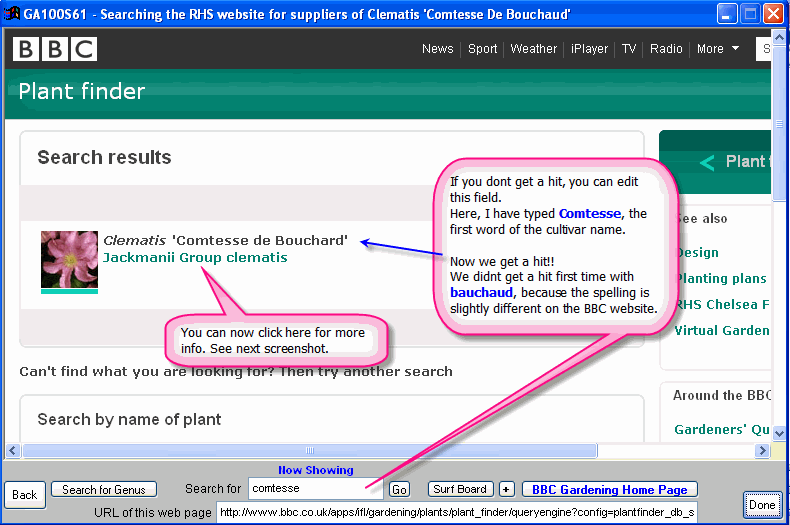Viewport: 790px width, 525px height.
Task: Open the Jackmanii Group clematis link
Action: tap(195, 257)
